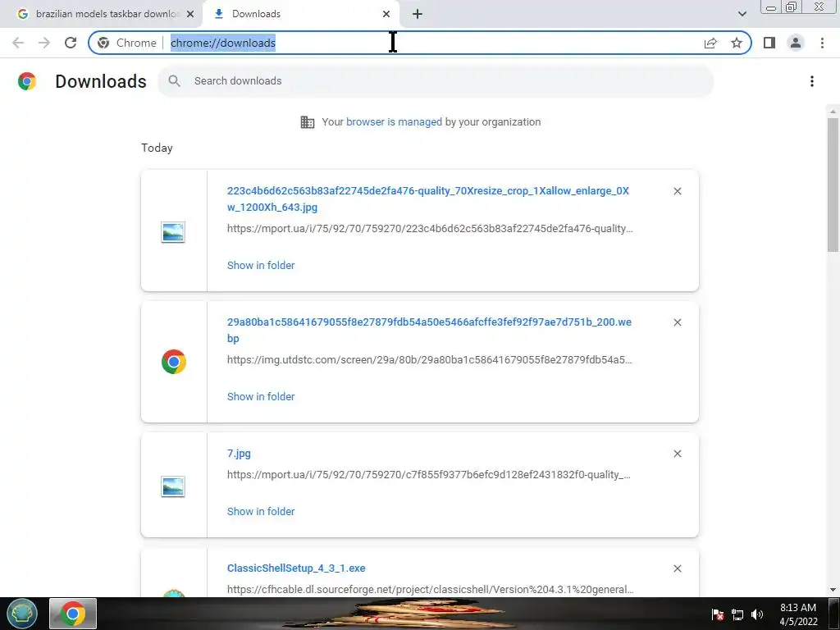The image size is (840, 630).
Task: Open the browser is managed link
Action: pos(395,122)
